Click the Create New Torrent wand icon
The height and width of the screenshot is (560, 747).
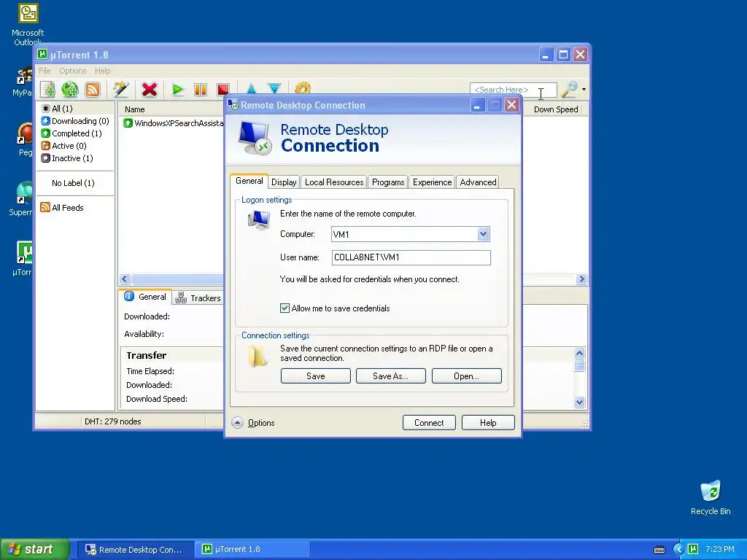pos(121,89)
